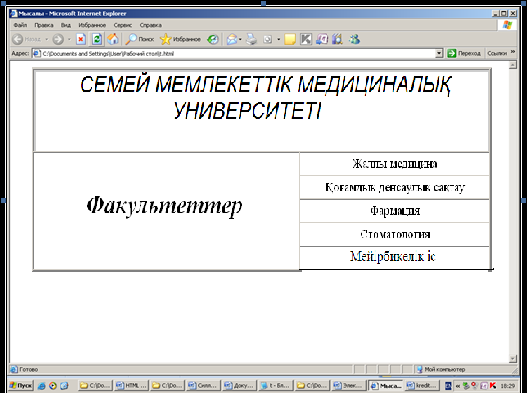Open the Вид menu
This screenshot has width=530, height=393.
click(66, 25)
